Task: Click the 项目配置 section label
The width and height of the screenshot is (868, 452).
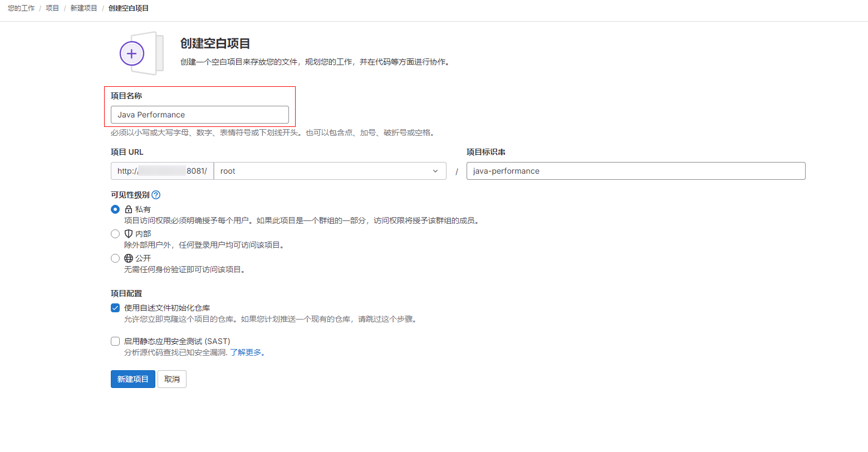Action: click(x=126, y=293)
